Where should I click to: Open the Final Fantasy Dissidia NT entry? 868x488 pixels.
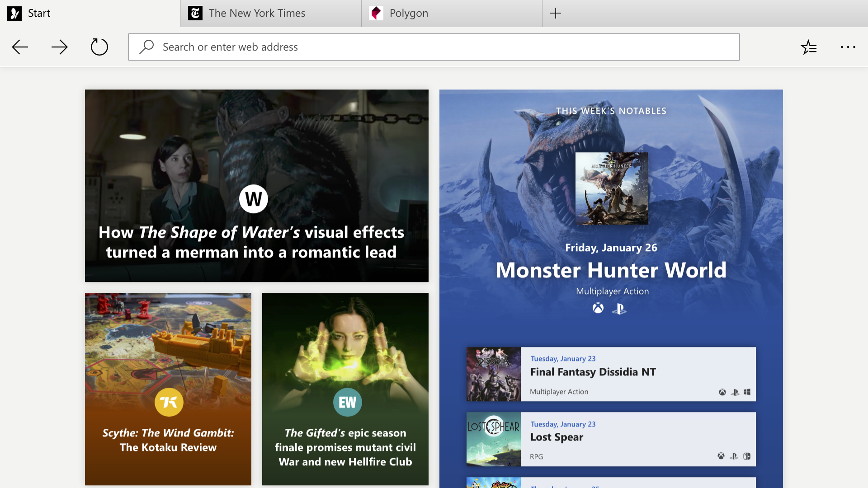pos(611,374)
